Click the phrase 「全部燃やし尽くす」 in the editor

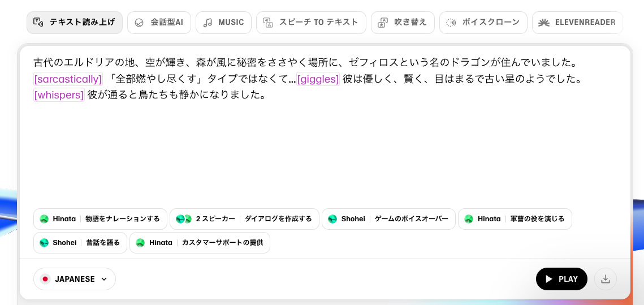pos(157,79)
